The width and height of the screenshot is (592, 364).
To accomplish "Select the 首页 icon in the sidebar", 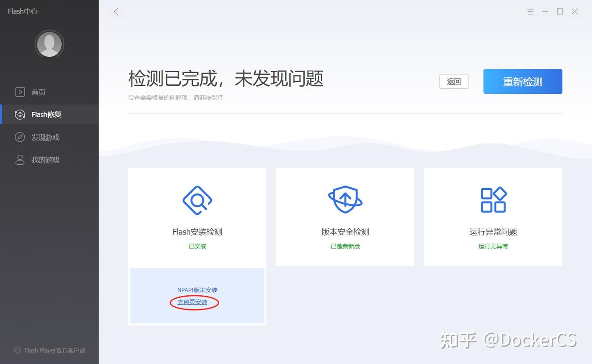I will click(20, 92).
